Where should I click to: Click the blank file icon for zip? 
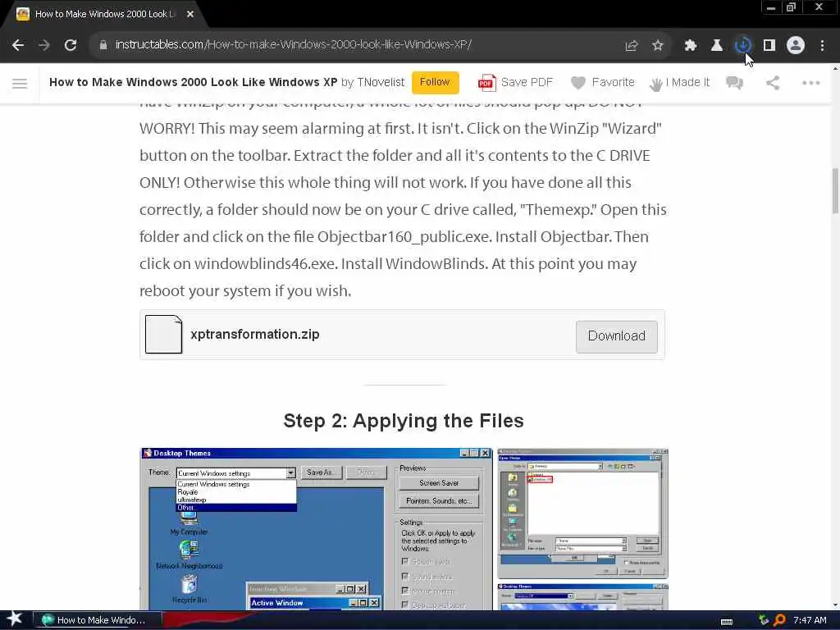[164, 335]
